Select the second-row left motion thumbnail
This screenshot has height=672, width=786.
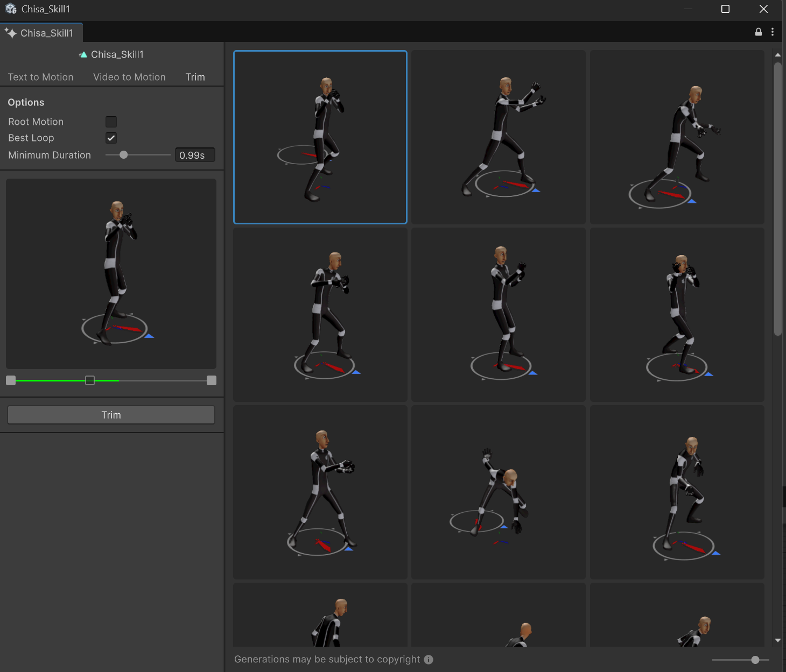[x=320, y=315]
